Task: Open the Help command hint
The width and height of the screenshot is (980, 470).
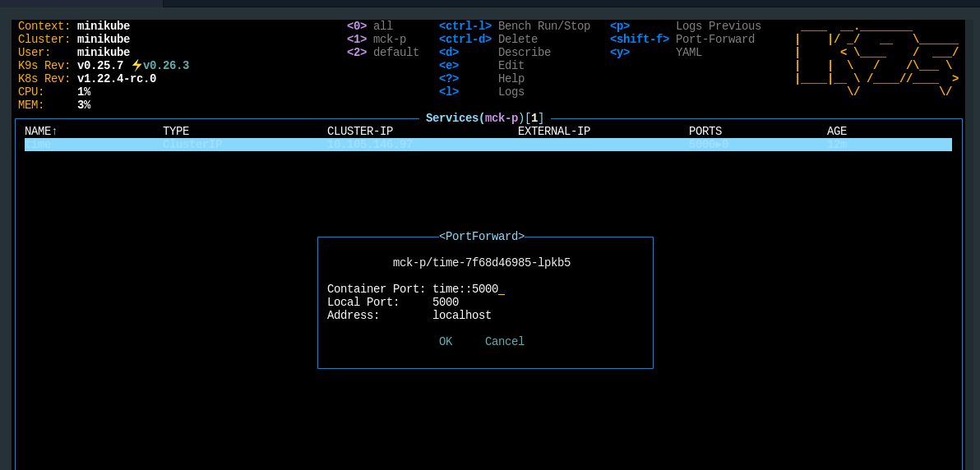Action: pos(511,79)
